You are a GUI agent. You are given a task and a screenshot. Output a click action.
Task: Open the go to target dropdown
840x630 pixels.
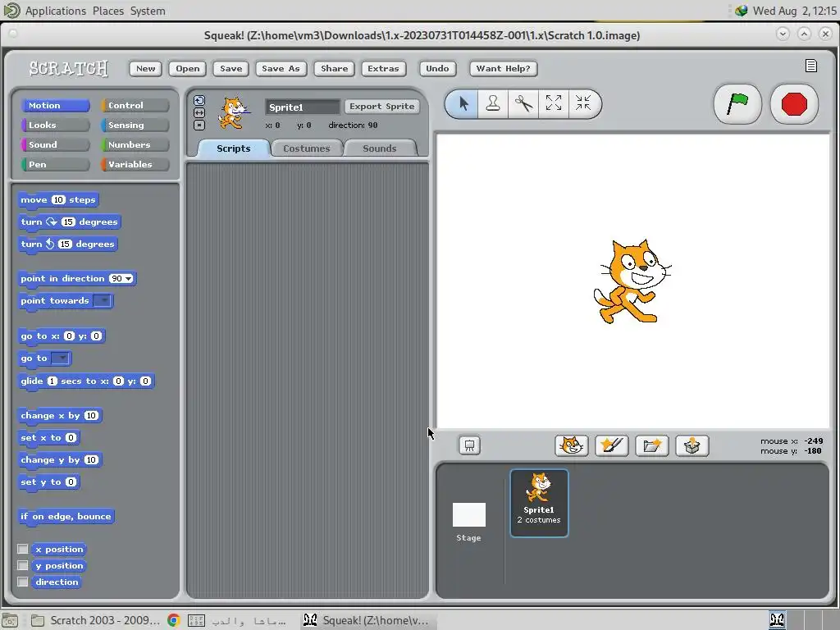click(60, 358)
